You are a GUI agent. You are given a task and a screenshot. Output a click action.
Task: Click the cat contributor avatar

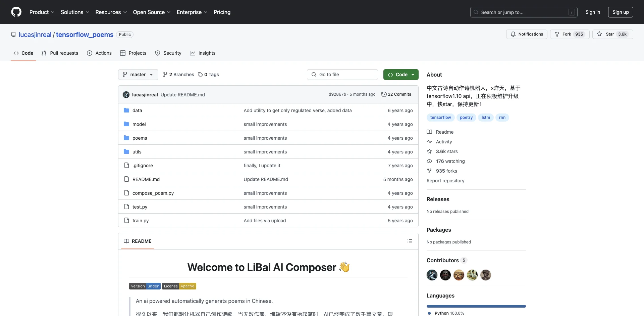coord(459,275)
